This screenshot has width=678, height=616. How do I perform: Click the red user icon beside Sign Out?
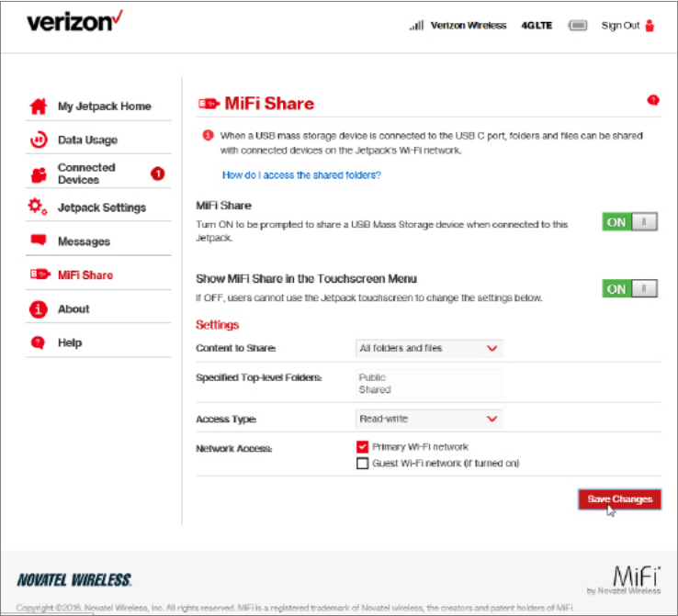pyautogui.click(x=650, y=26)
